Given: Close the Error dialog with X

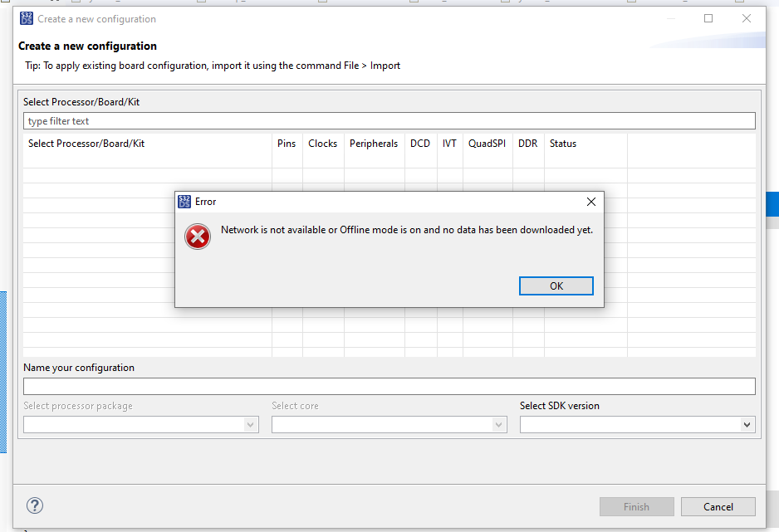Looking at the screenshot, I should [x=591, y=202].
